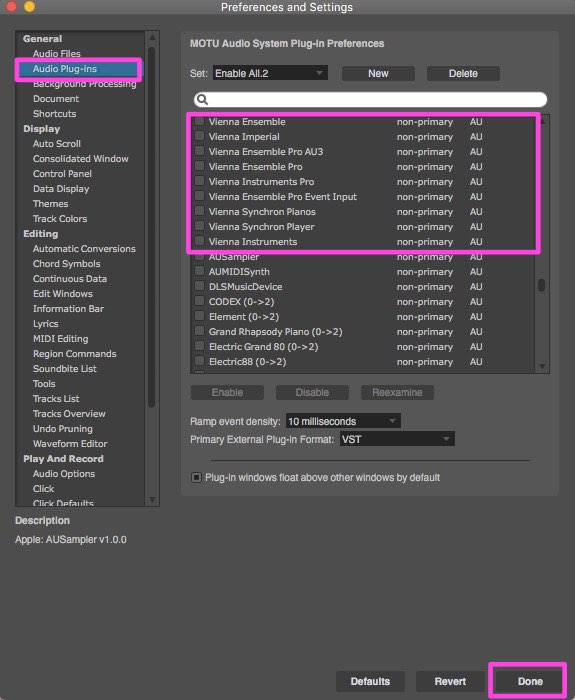The height and width of the screenshot is (700, 575).
Task: Open Undo Pruning preferences
Action: (x=63, y=429)
